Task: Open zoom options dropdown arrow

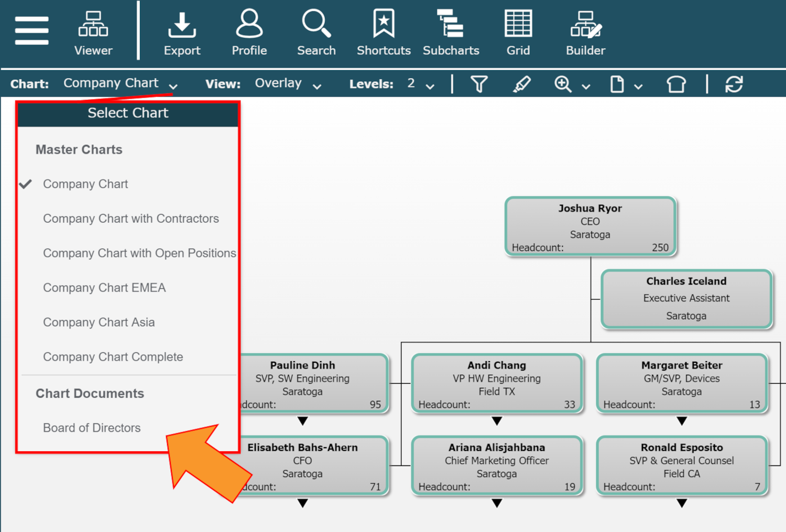Action: click(586, 86)
